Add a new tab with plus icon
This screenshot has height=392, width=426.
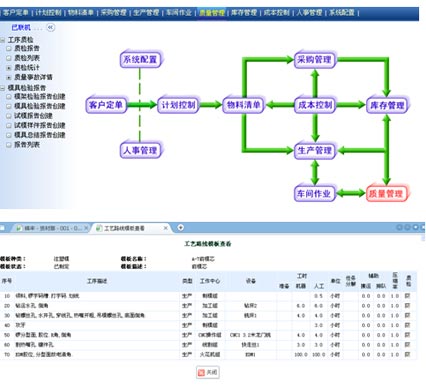[x=180, y=228]
